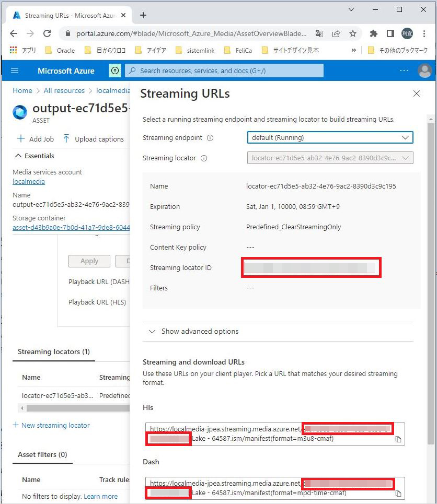Click the Hls URL field

(x=275, y=434)
